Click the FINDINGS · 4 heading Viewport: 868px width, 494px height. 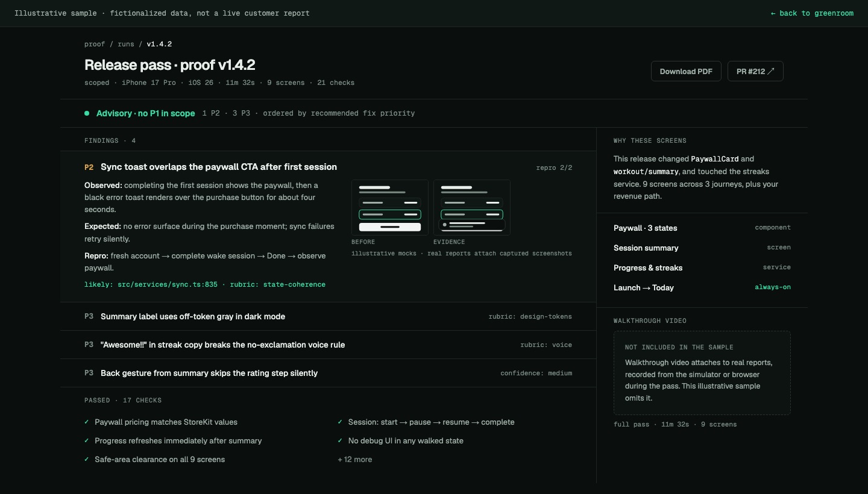point(110,140)
